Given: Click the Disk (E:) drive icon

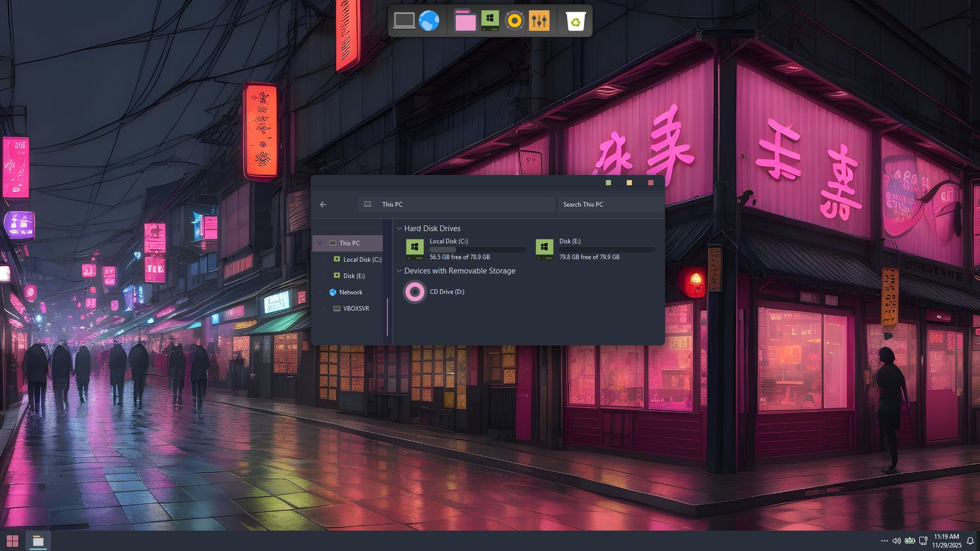Looking at the screenshot, I should tap(544, 248).
